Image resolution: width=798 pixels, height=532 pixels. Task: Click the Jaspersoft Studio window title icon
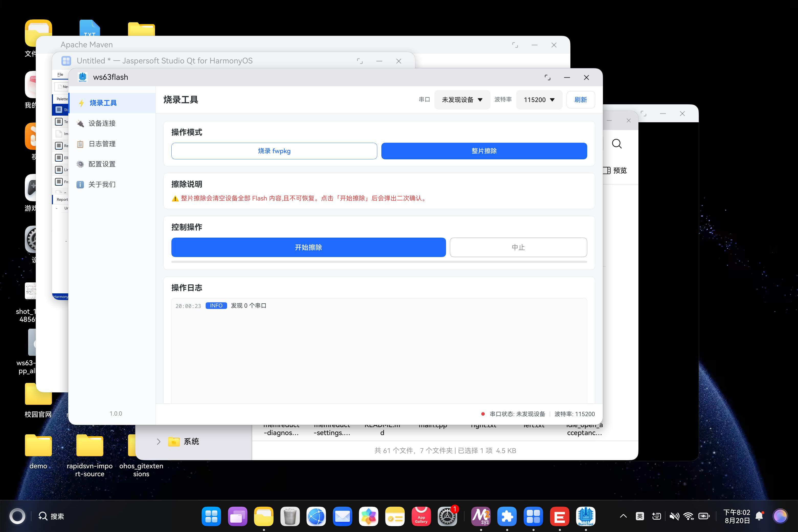point(66,61)
